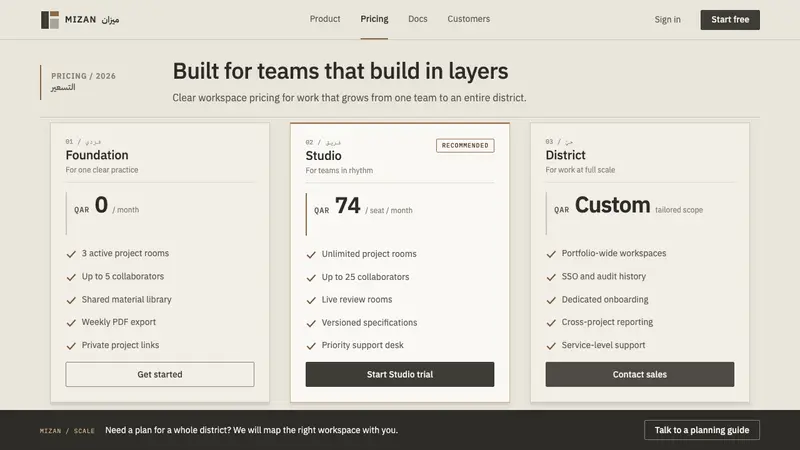
Task: Click the Get started button
Action: click(160, 374)
